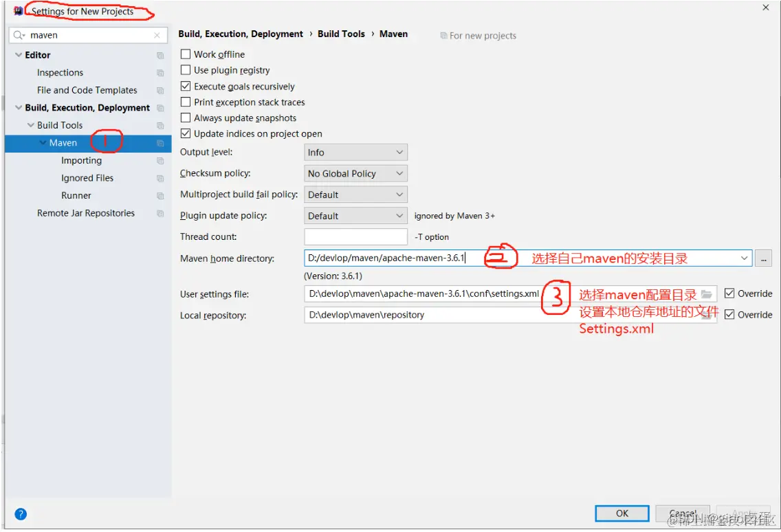The width and height of the screenshot is (781, 532).
Task: Click the For new projects icon in the header
Action: (x=443, y=35)
